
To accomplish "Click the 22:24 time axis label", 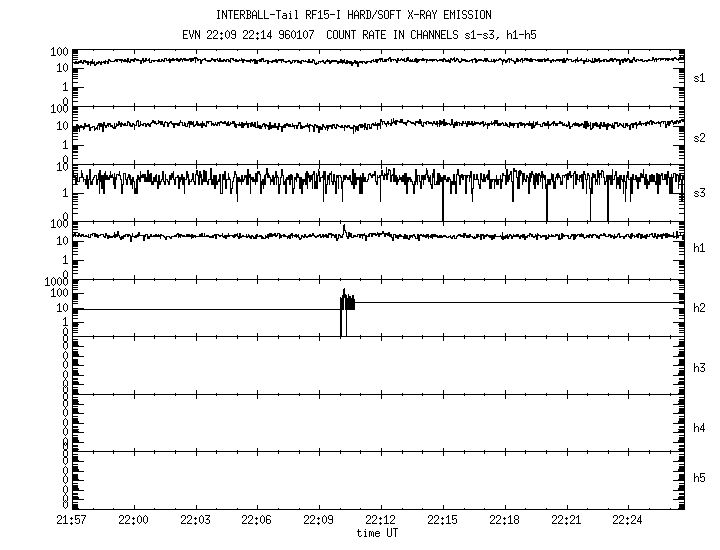I will click(x=628, y=521).
